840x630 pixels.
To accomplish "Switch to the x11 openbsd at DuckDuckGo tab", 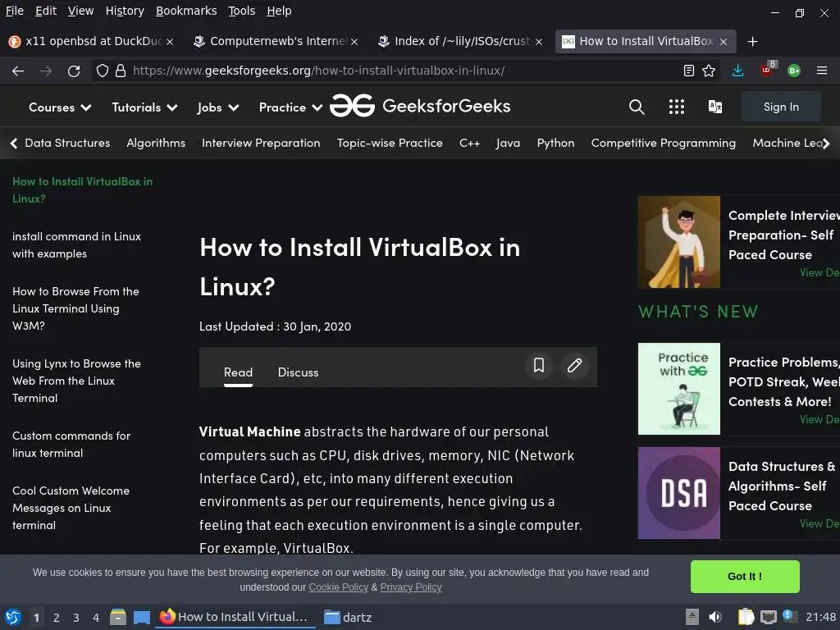I will [x=92, y=41].
